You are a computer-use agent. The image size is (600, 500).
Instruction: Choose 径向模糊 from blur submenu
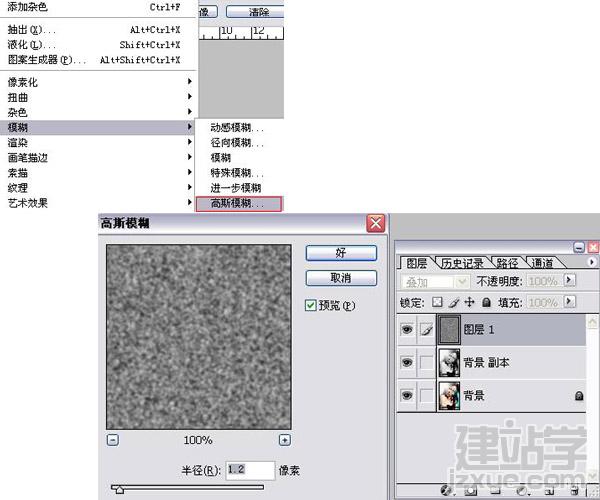coord(239,143)
